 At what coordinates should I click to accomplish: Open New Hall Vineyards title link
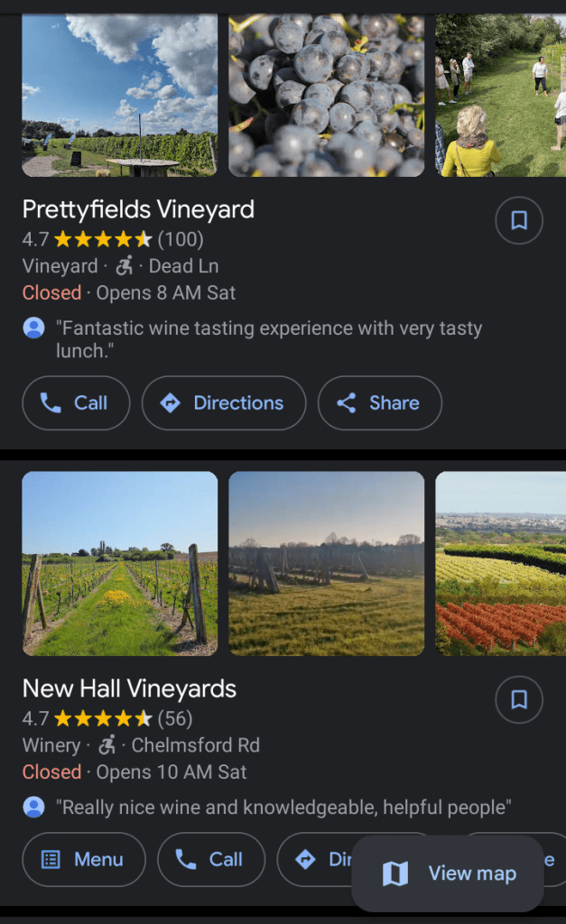(x=129, y=688)
